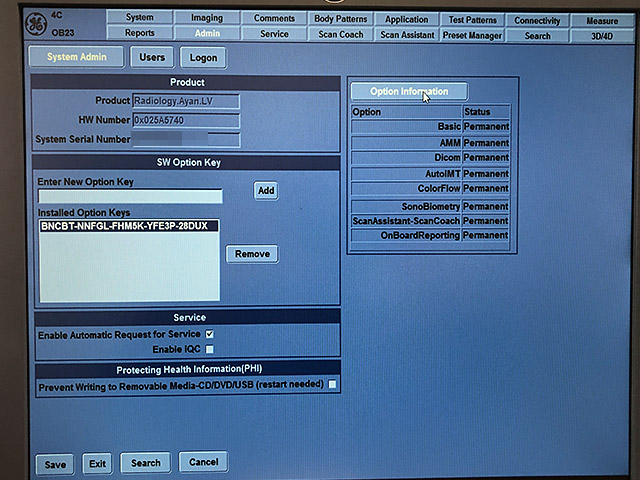
Task: Switch to the 3D/4D tab
Action: 602,36
